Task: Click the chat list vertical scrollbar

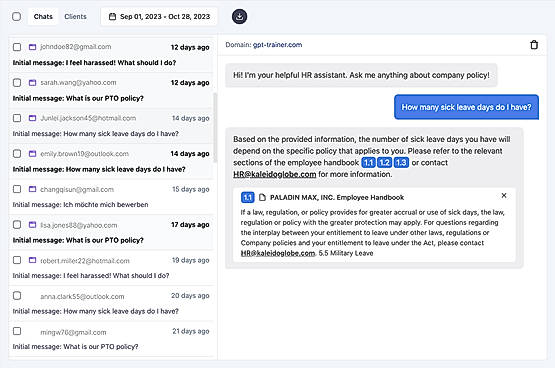Action: click(215, 127)
